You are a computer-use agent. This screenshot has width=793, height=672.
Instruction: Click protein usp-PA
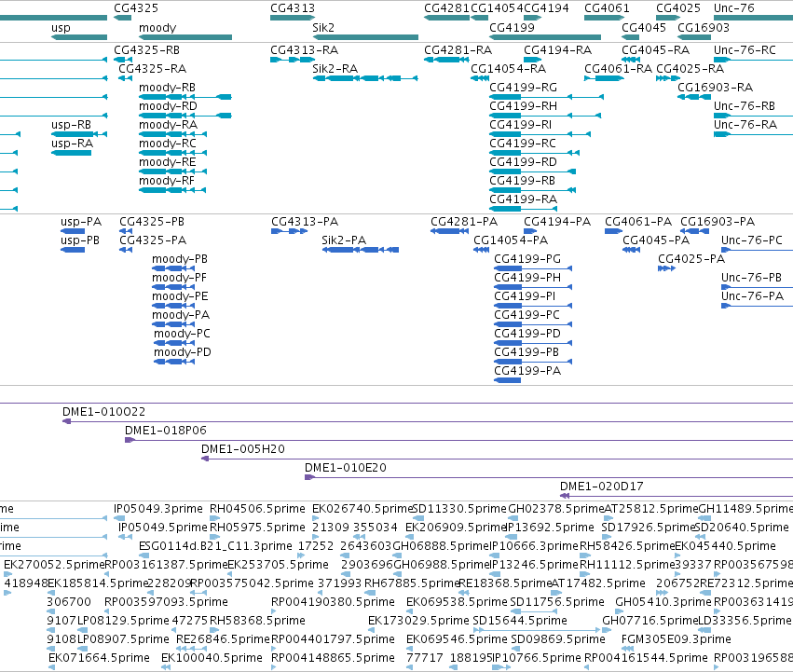(81, 222)
